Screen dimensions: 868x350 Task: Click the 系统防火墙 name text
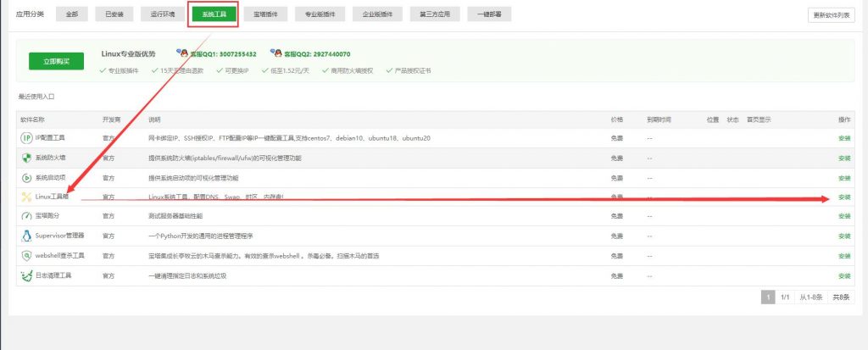pos(50,158)
